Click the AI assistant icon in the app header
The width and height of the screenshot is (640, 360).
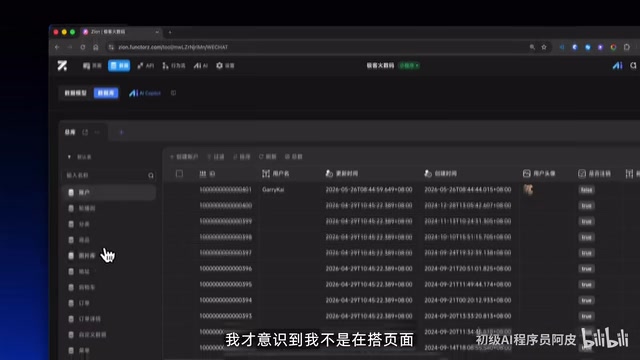(618, 65)
